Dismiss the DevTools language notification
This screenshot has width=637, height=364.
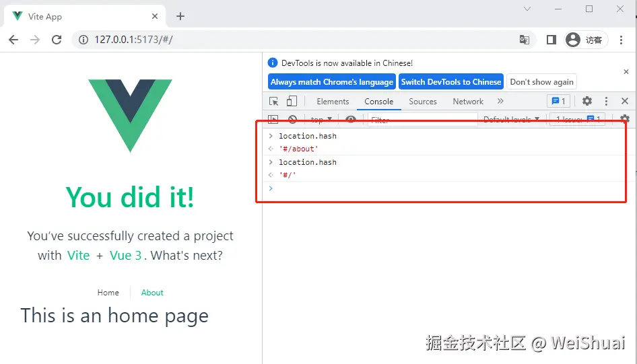[x=626, y=71]
